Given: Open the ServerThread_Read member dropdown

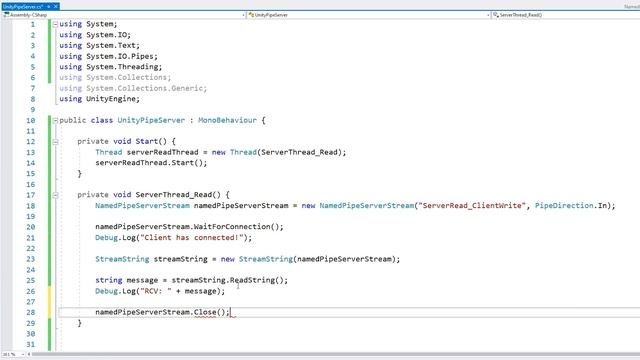Looking at the screenshot, I should [566, 15].
